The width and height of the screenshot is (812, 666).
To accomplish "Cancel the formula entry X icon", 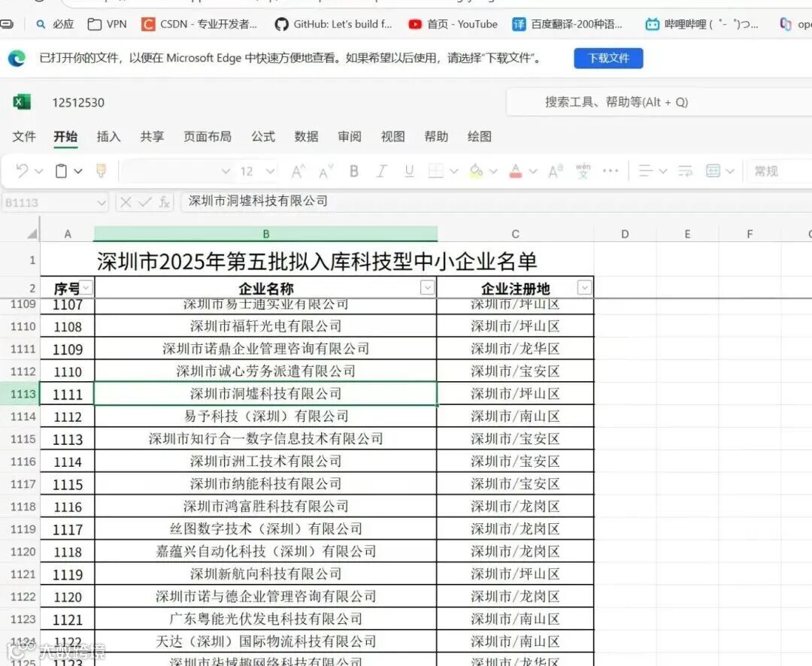I will tap(126, 202).
